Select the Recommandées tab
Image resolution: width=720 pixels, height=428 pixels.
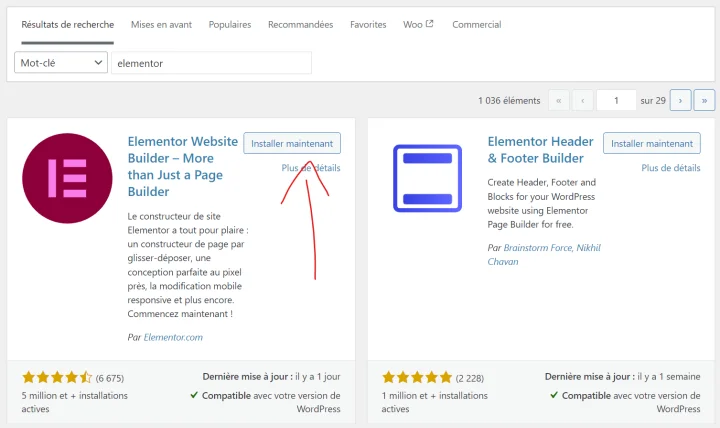300,25
